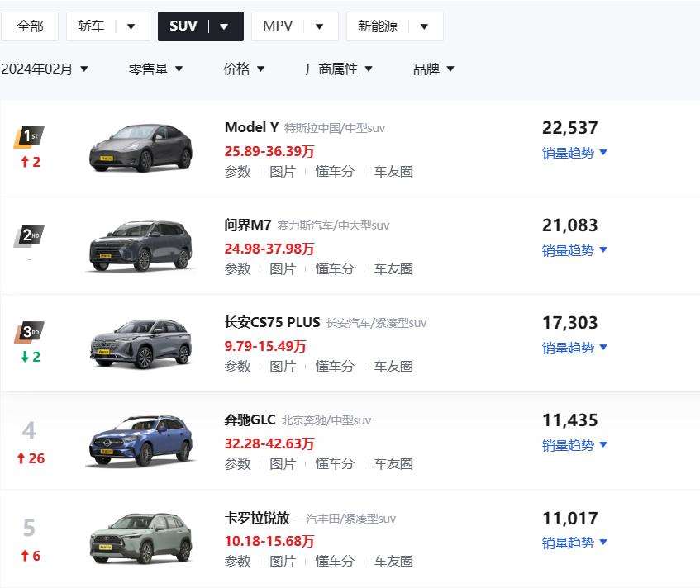This screenshot has width=700, height=588.
Task: Open the 价格 filter dropdown
Action: click(x=244, y=69)
